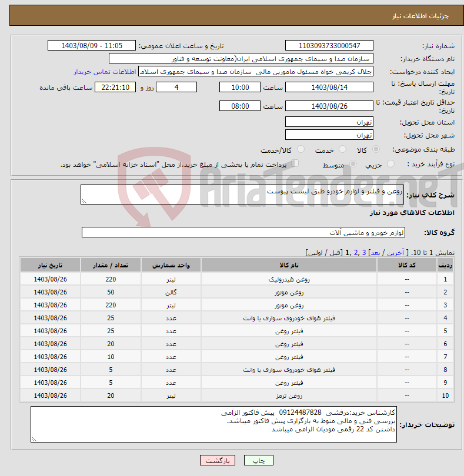Viewport: 464px width, 476px height.
Task: Click the آخرین pagination link
Action: point(395,253)
